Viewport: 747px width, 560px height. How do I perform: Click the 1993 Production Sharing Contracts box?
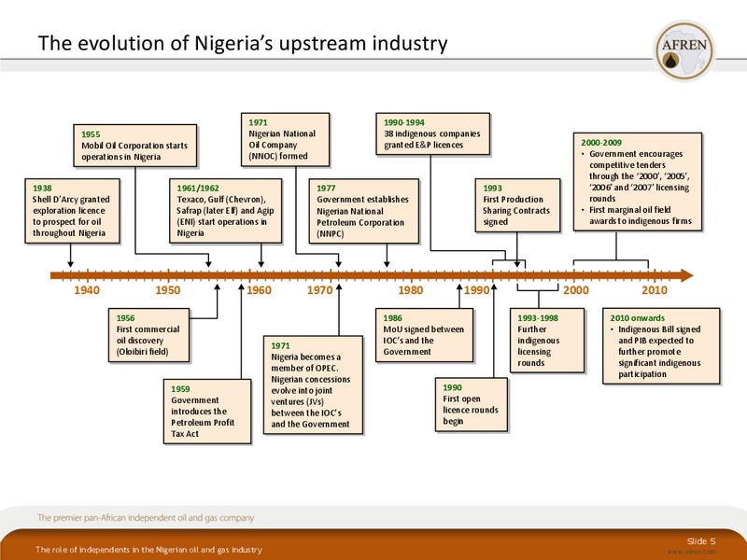point(517,205)
